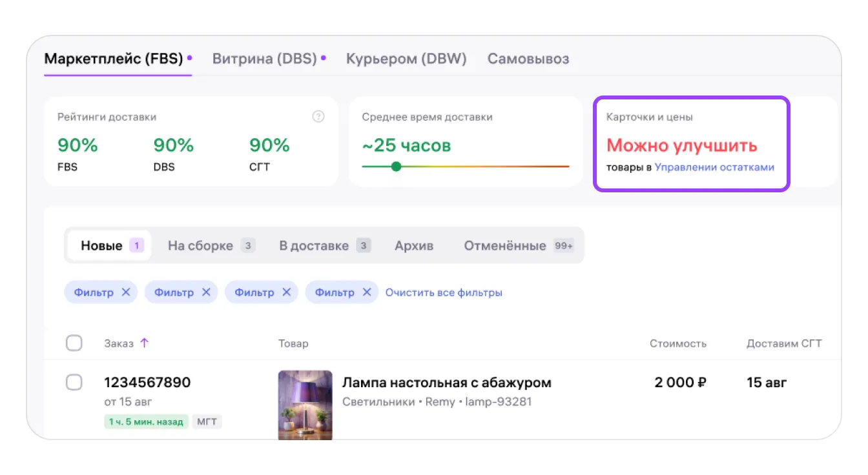868x475 pixels.
Task: Remove the second Фильтр chip with its X
Action: pos(206,292)
